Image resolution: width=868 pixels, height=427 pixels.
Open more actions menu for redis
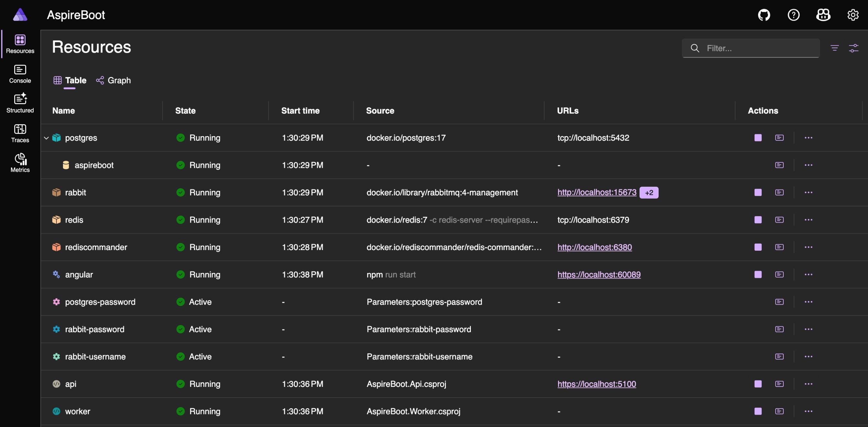pos(808,220)
